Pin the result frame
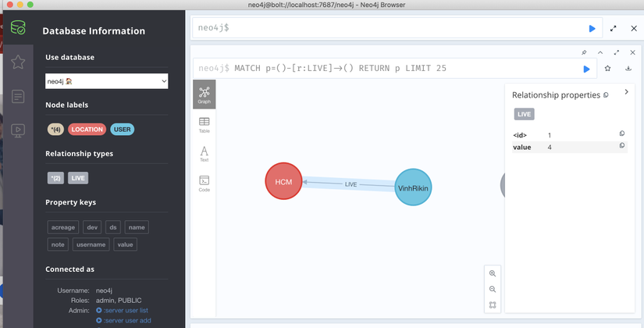 click(584, 52)
